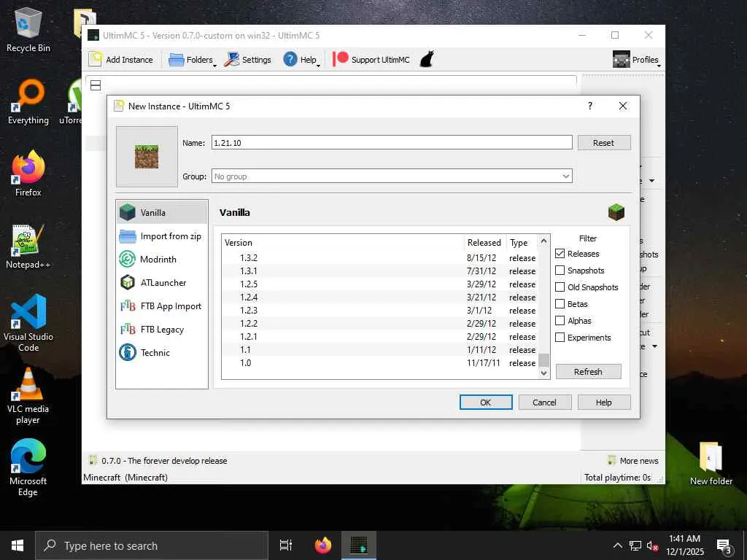Click the taskbar search box
The height and width of the screenshot is (560, 747).
(x=152, y=545)
